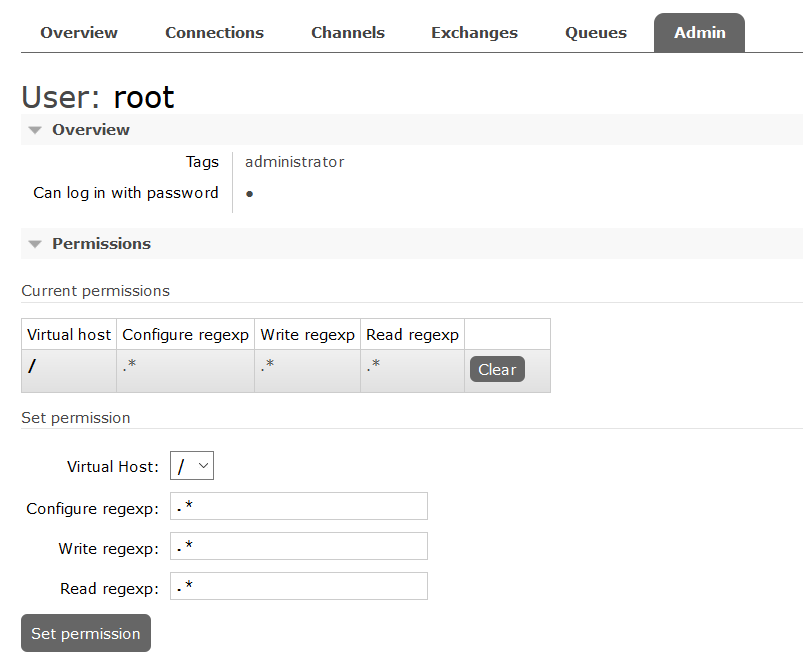The height and width of the screenshot is (670, 803).
Task: Collapse the Overview section triangle
Action: pos(35,130)
